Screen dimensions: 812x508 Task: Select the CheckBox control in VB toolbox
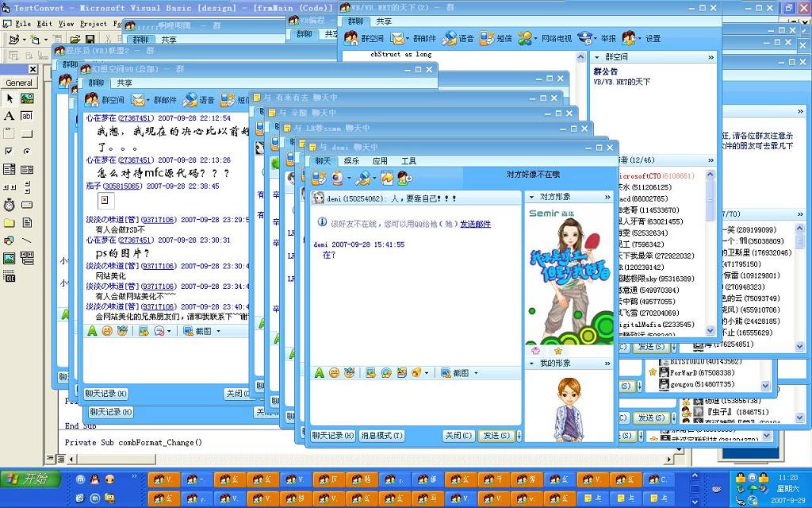pyautogui.click(x=9, y=151)
